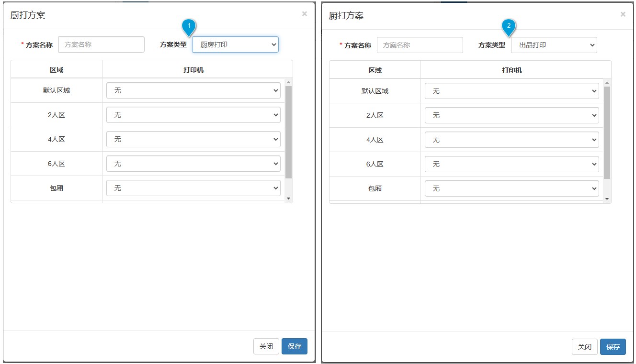
Task: Click 保存 button in left dialog
Action: point(295,346)
